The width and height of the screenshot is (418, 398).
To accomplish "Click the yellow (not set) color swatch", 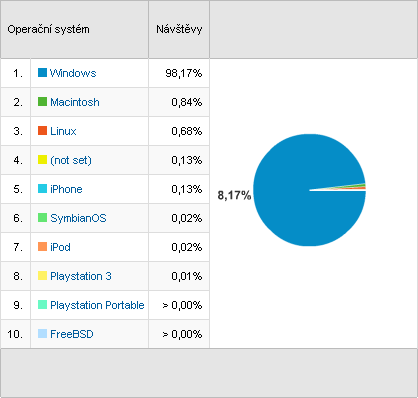I will click(42, 160).
